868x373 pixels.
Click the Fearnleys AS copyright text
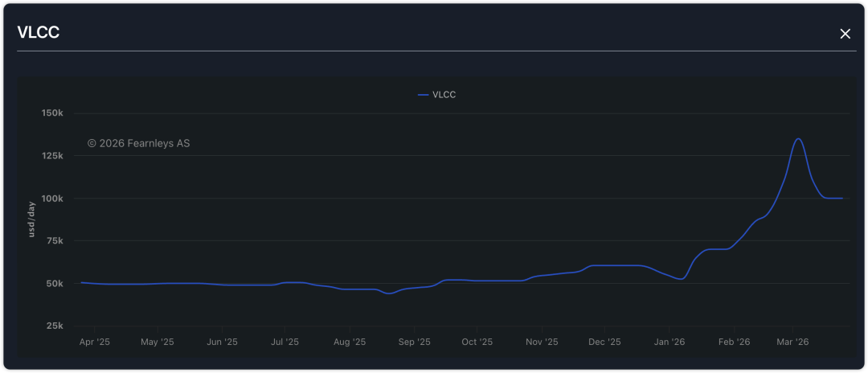[x=138, y=143]
